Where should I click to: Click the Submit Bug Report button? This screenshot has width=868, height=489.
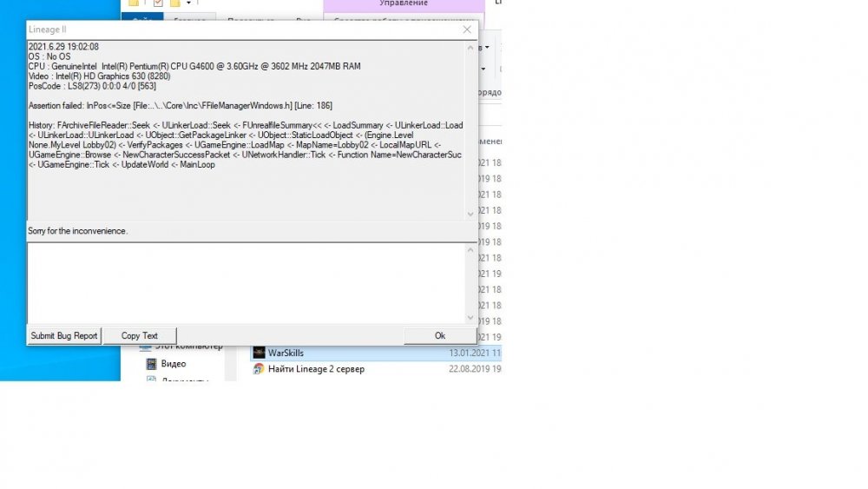point(64,336)
